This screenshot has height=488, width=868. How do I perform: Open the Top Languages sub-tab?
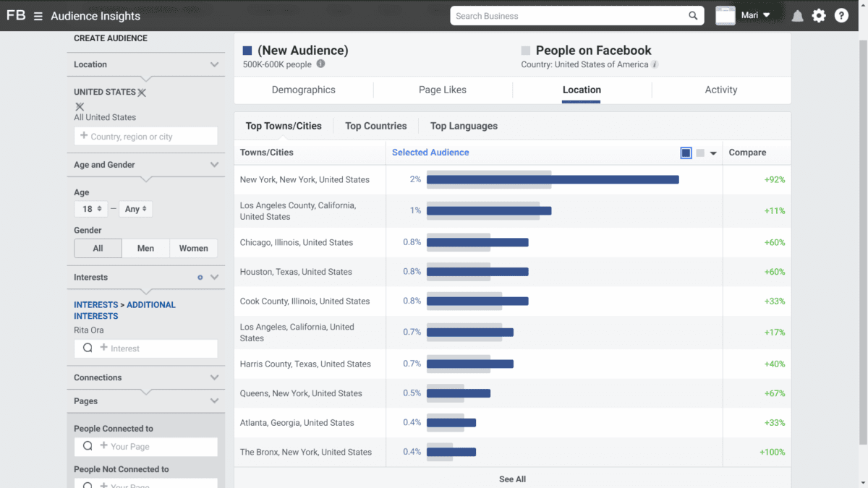[464, 126]
